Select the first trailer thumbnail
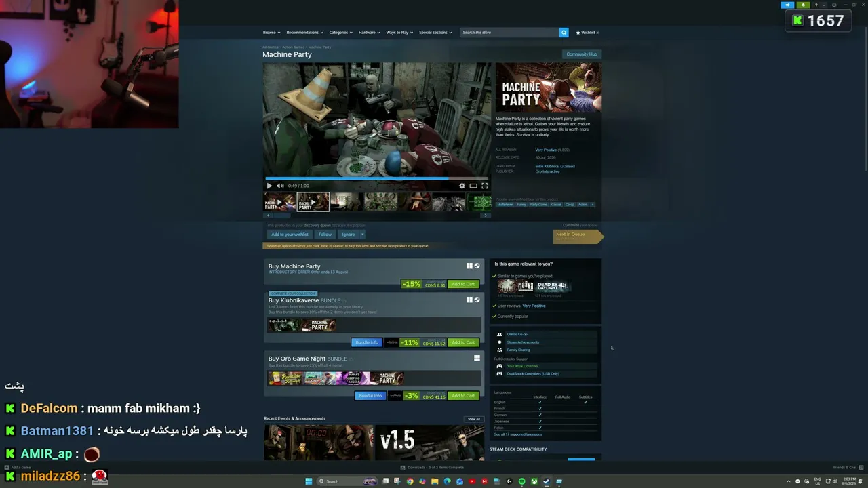The image size is (868, 488). click(x=279, y=202)
